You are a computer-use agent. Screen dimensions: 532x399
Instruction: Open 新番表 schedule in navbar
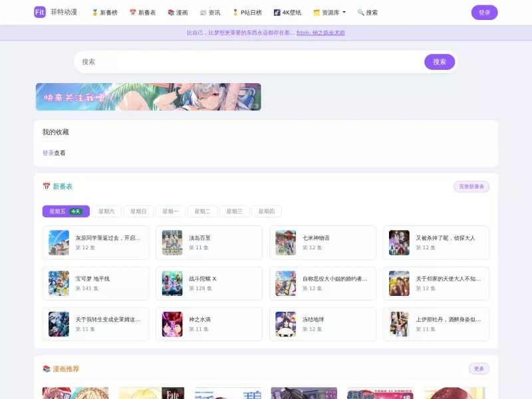click(143, 13)
